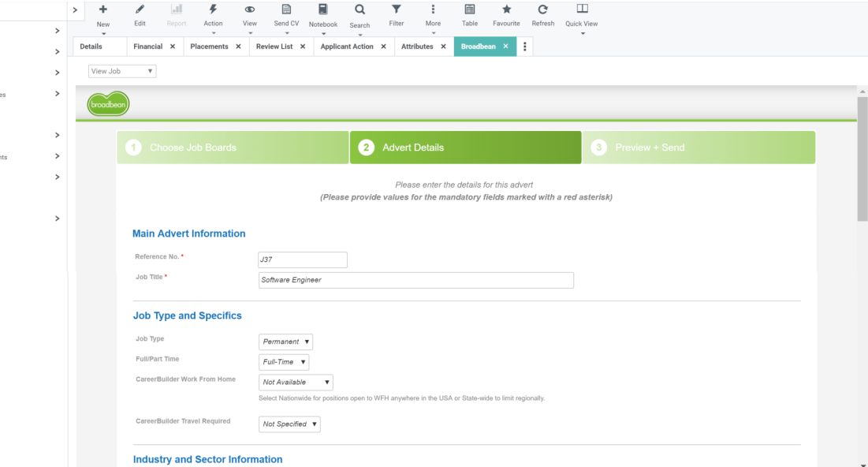Go to Preview + Send step
Screen dimensions: 868x467
point(698,148)
